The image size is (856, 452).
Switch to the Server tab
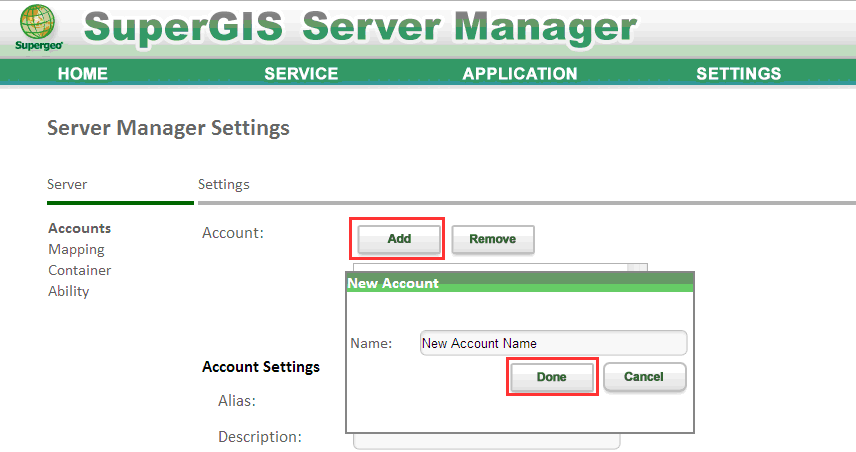click(x=67, y=185)
